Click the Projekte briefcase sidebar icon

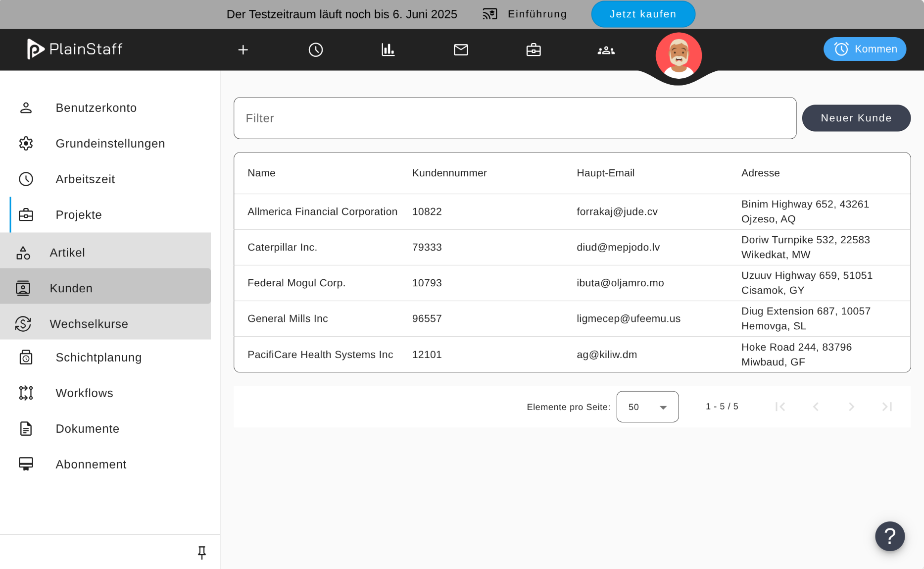pyautogui.click(x=26, y=215)
